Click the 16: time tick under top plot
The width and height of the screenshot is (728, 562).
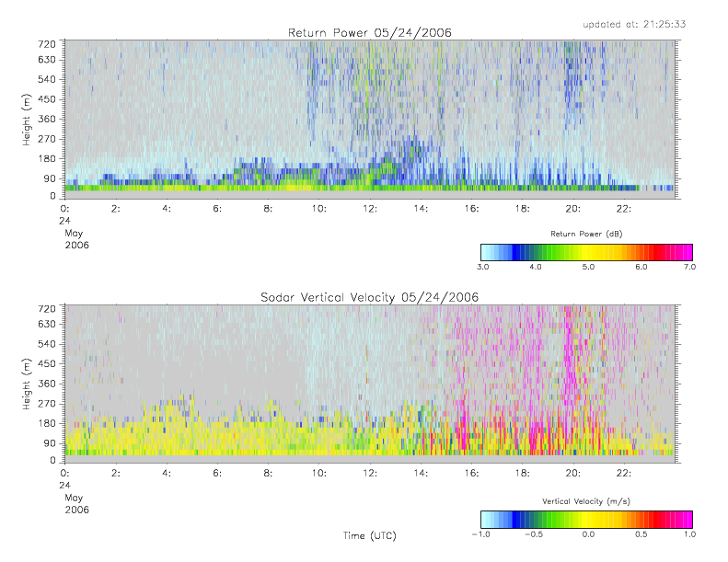(x=471, y=209)
